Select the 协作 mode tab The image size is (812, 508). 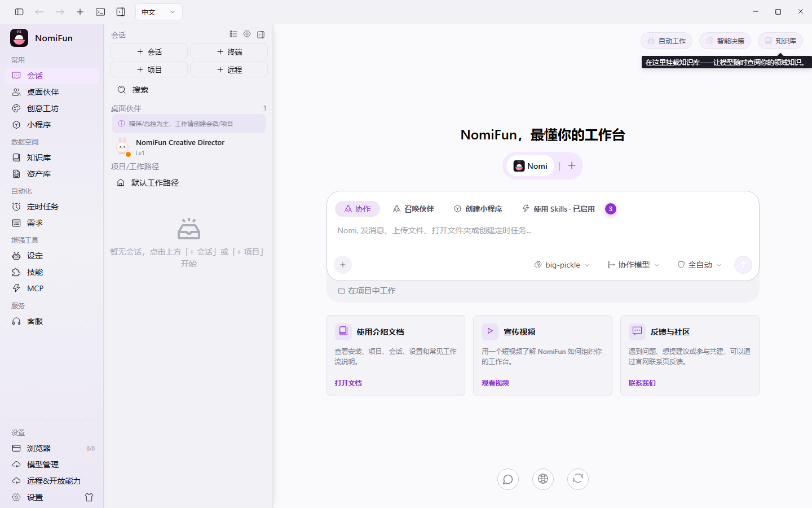[358, 209]
